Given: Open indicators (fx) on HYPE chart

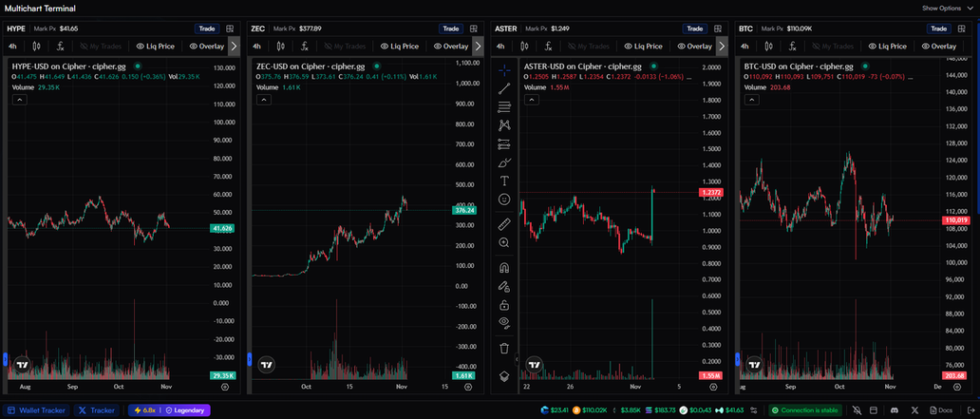Looking at the screenshot, I should tap(61, 46).
